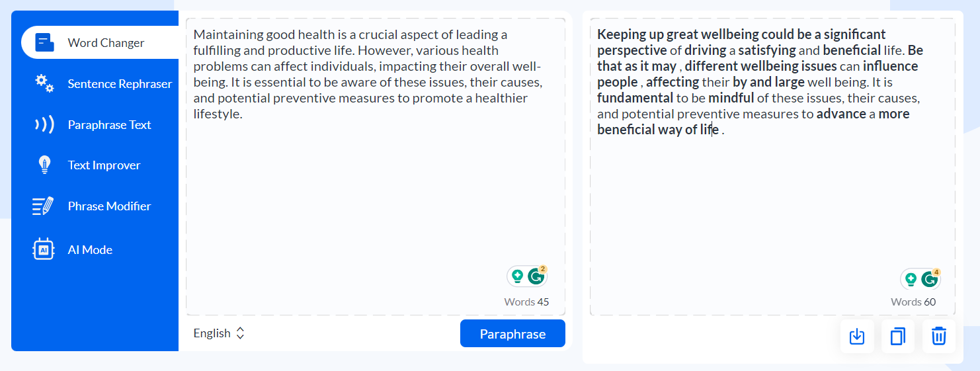
Task: Click the Word Changer document icon
Action: click(44, 43)
